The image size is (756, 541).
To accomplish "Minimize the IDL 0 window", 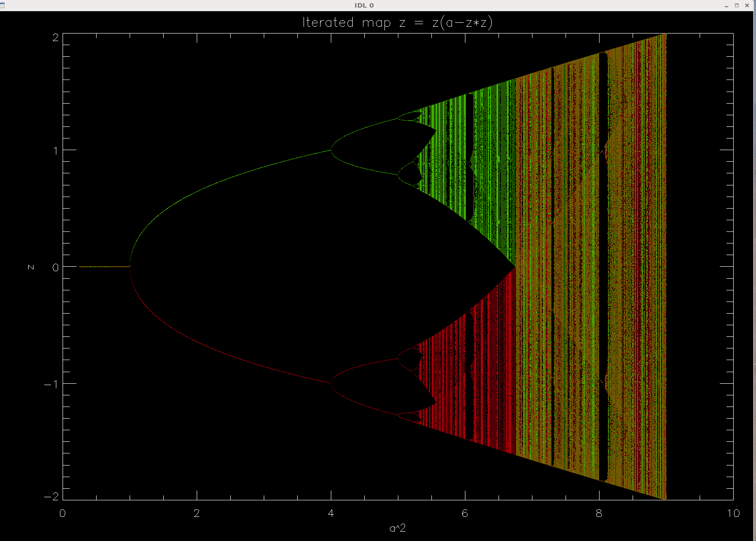I will (726, 5).
